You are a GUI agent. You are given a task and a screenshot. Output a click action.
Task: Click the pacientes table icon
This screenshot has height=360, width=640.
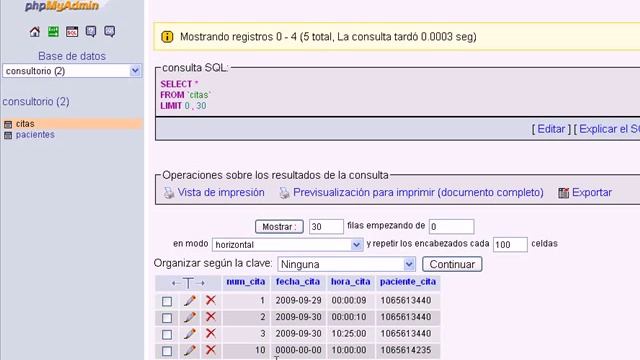click(x=8, y=135)
